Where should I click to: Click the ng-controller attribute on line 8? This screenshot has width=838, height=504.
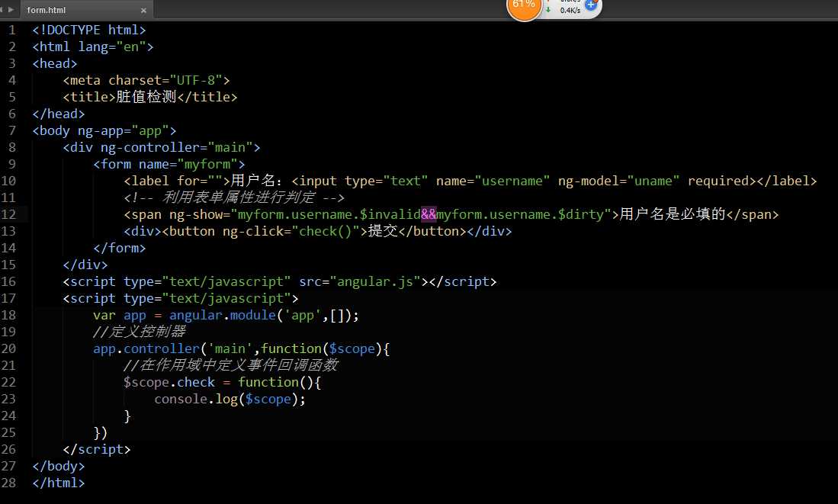[150, 147]
